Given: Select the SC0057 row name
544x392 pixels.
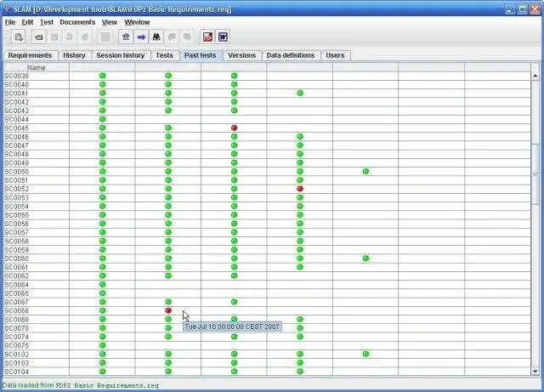Looking at the screenshot, I should pyautogui.click(x=17, y=232).
